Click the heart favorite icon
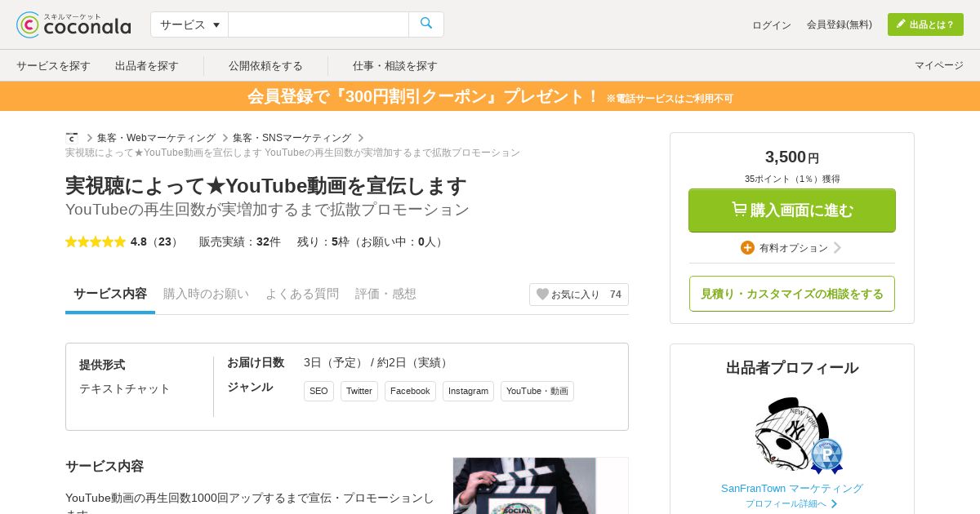 [x=542, y=295]
